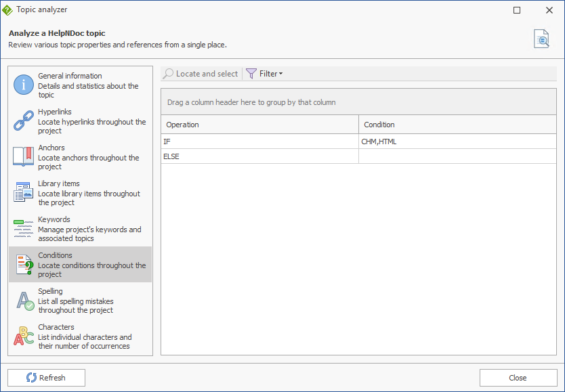Select the Keywords section
The height and width of the screenshot is (392, 565).
point(80,229)
